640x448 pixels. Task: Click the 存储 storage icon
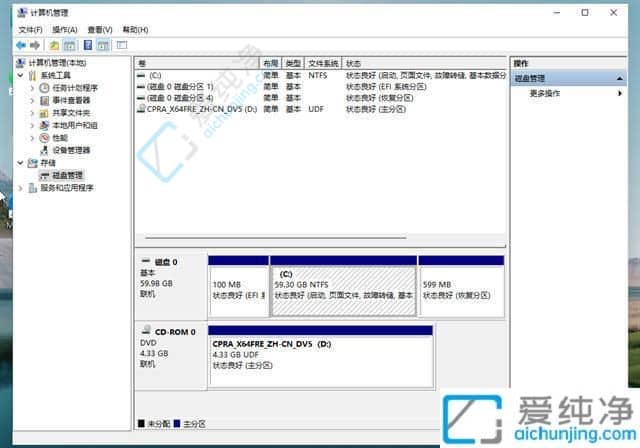point(33,163)
